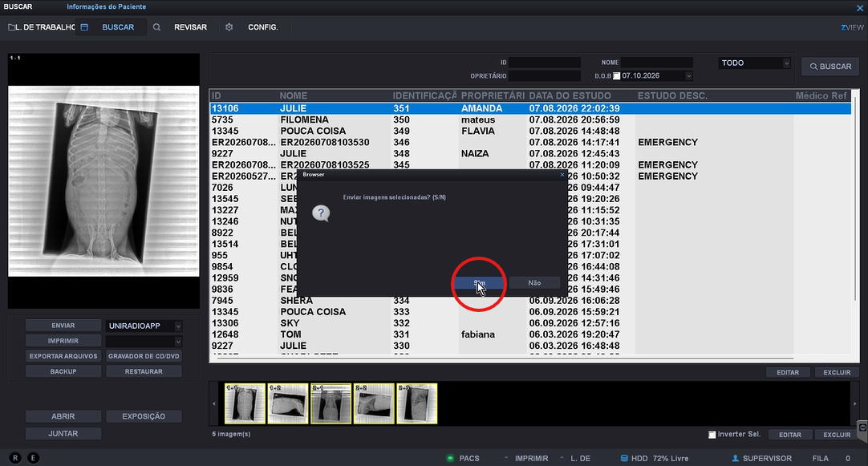Switch to the REVISAR tab
Image resolution: width=868 pixels, height=466 pixels.
pos(190,27)
